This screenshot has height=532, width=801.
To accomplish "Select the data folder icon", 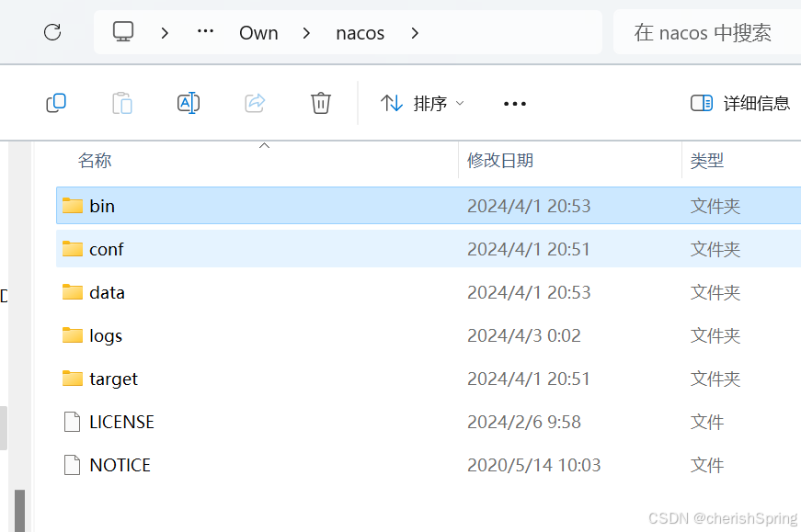I will [73, 292].
